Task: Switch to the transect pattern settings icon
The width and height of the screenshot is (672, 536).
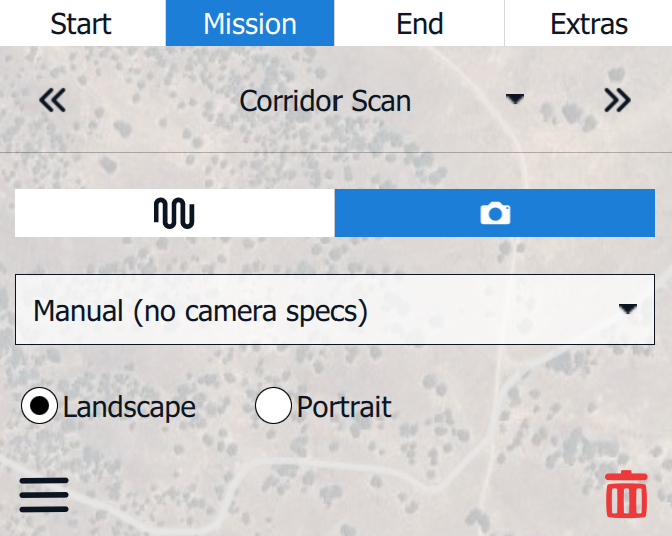Action: pyautogui.click(x=174, y=213)
